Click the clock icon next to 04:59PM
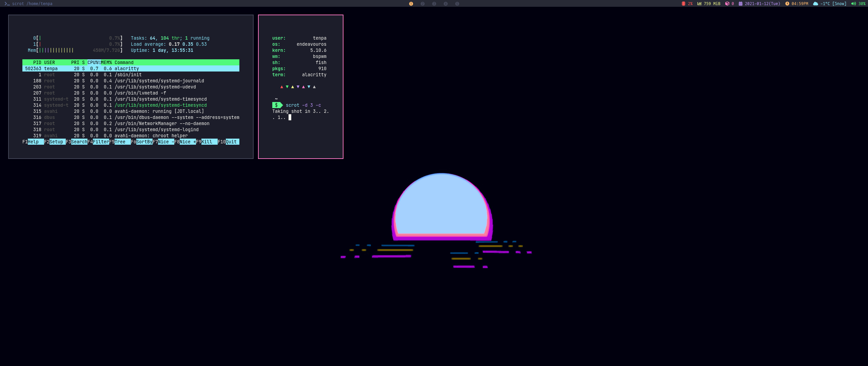This screenshot has width=868, height=366. [787, 4]
